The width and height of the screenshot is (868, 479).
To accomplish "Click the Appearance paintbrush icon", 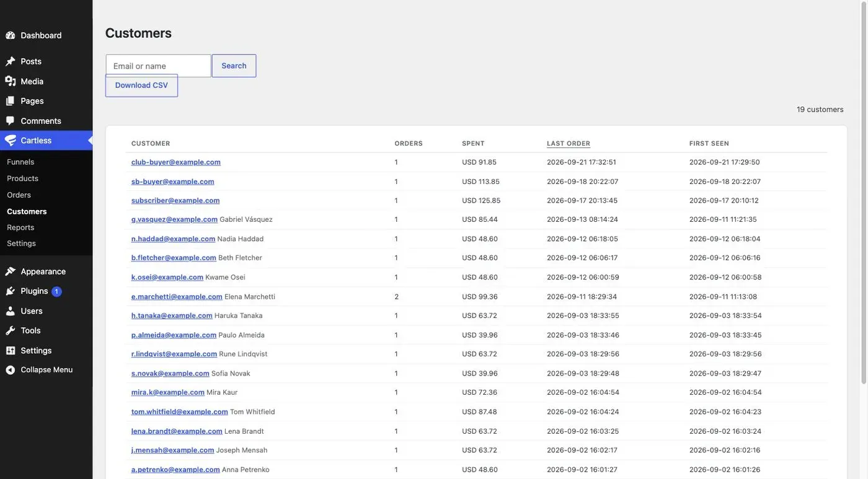I will click(11, 271).
